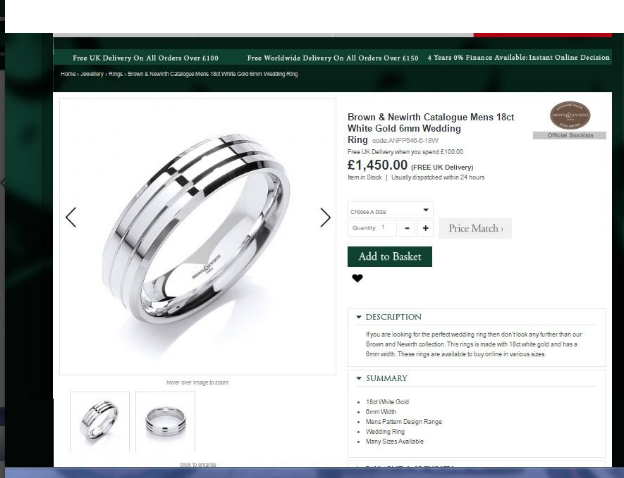Collapse the Description section
This screenshot has width=624, height=478.
(x=393, y=317)
